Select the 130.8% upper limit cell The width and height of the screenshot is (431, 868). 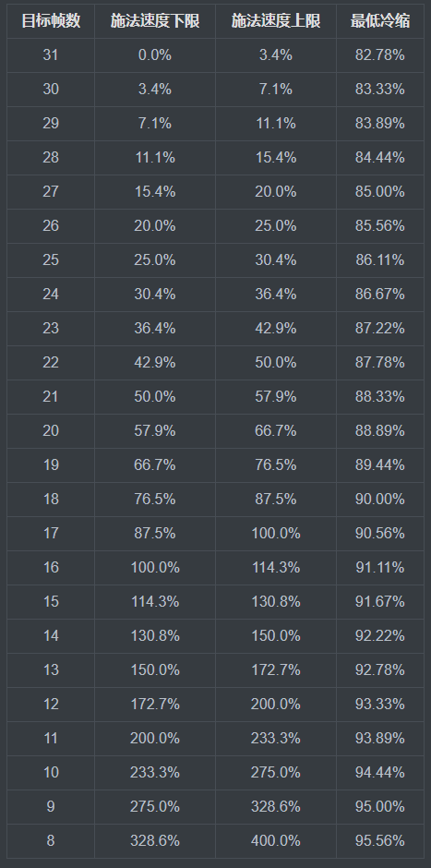(276, 602)
